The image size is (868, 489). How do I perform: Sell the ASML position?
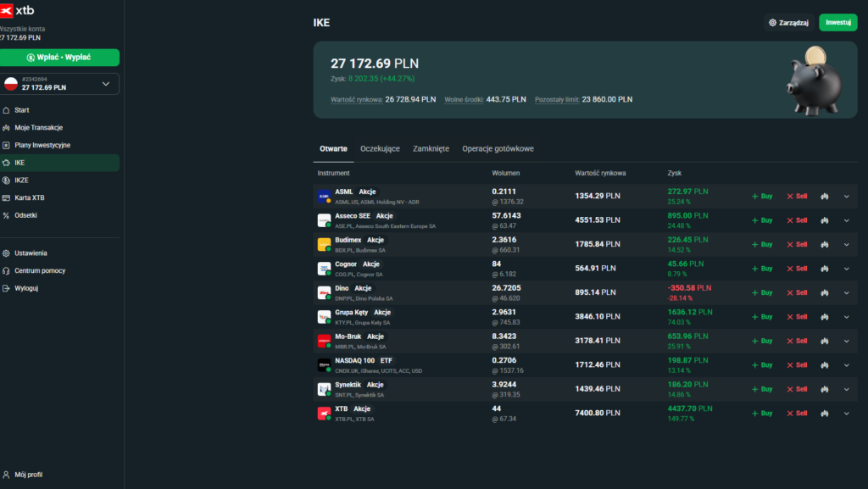point(797,197)
